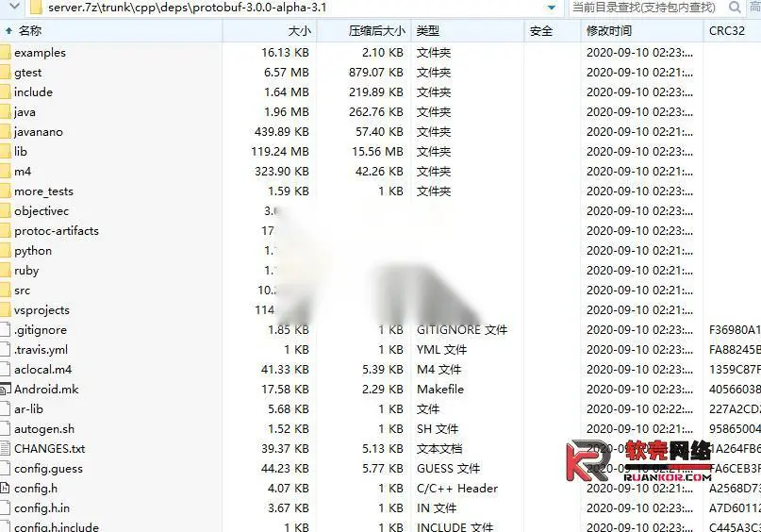Click the 5.77 KB compressed size of config.guess
Viewport: 761px width, 532px height.
(383, 469)
